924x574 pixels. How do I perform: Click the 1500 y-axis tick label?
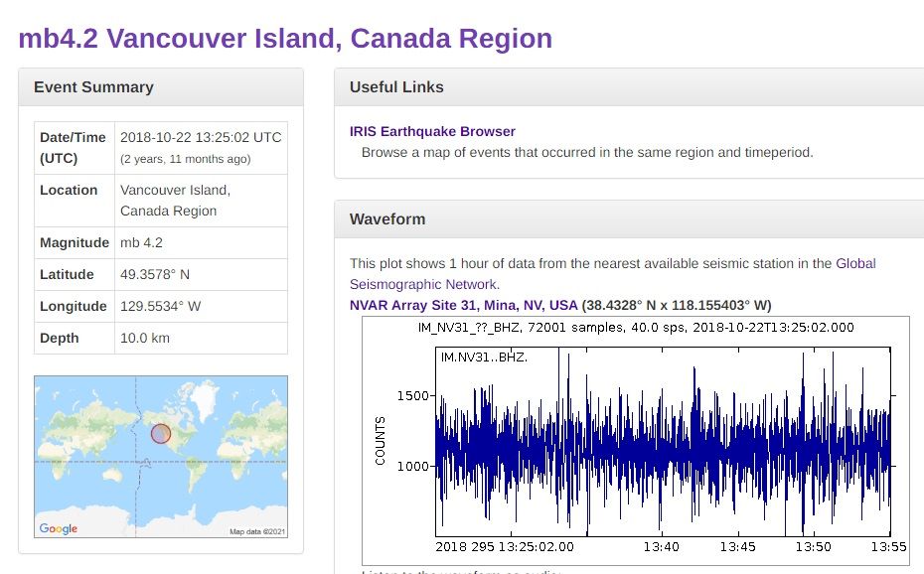[x=412, y=395]
